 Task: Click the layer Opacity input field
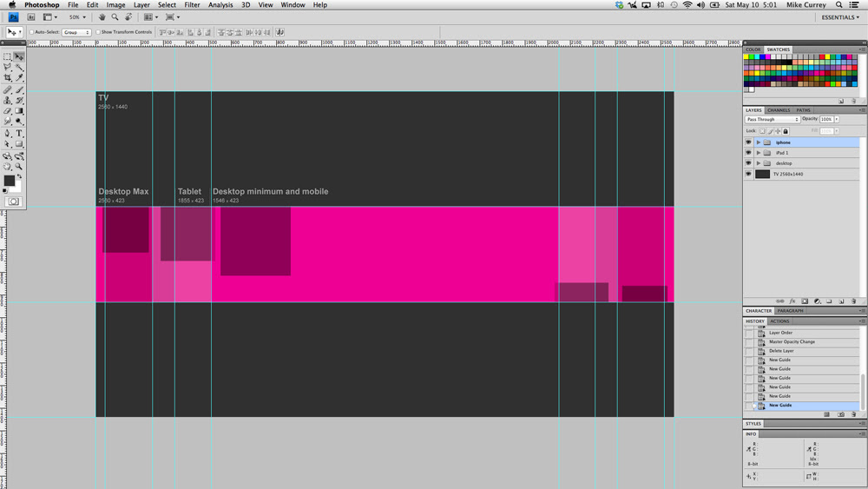(826, 120)
